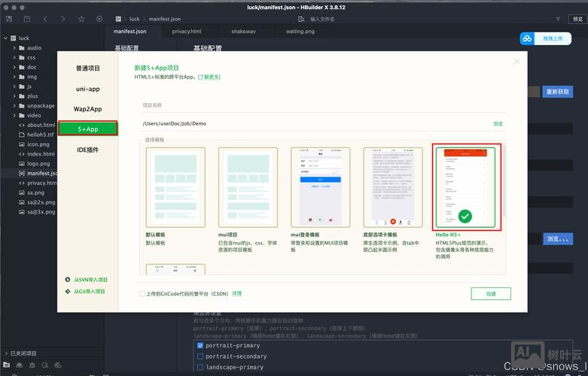Expand the doc folder

[x=14, y=68]
